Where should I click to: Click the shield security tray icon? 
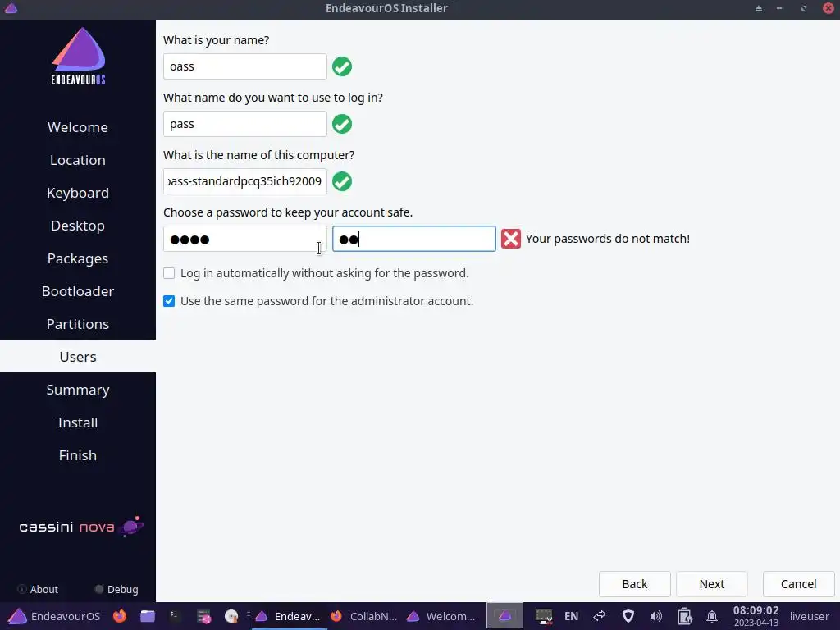click(x=628, y=616)
